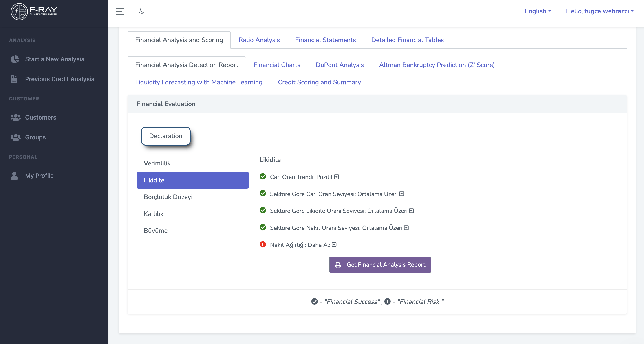Toggle the hamburger sidebar menu
Image resolution: width=644 pixels, height=344 pixels.
click(120, 11)
